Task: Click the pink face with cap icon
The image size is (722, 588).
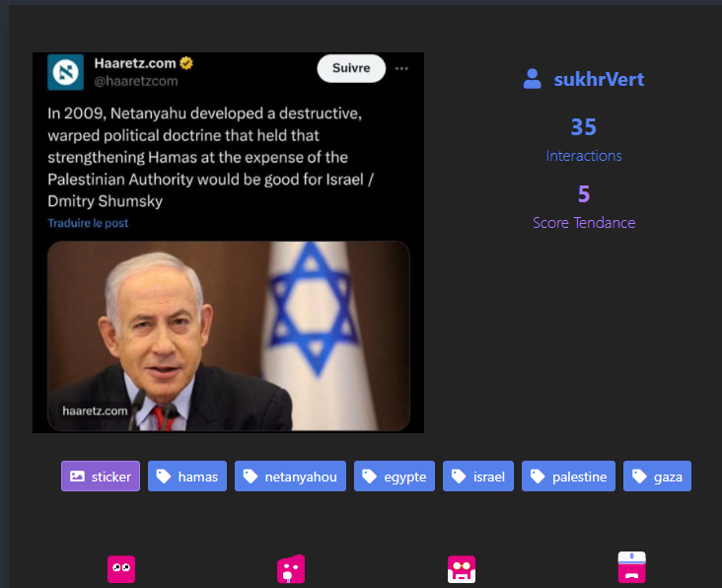Action: (x=631, y=567)
